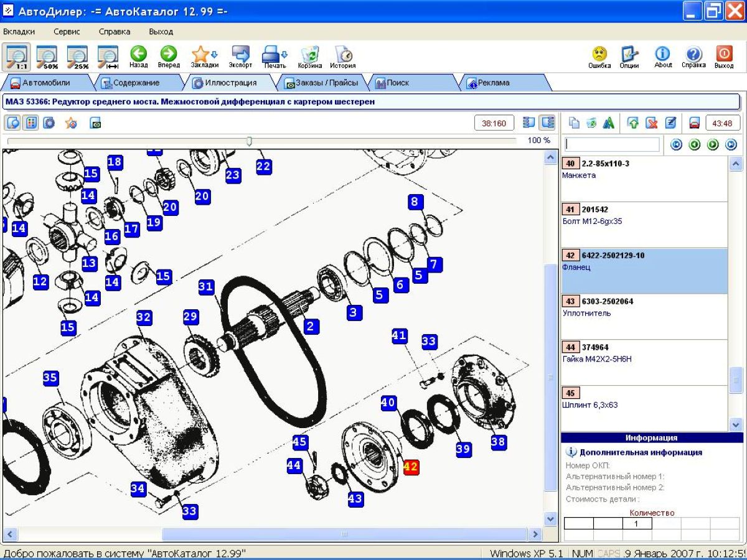The image size is (747, 560).
Task: Select part 40 Манжета in the list
Action: tap(644, 179)
